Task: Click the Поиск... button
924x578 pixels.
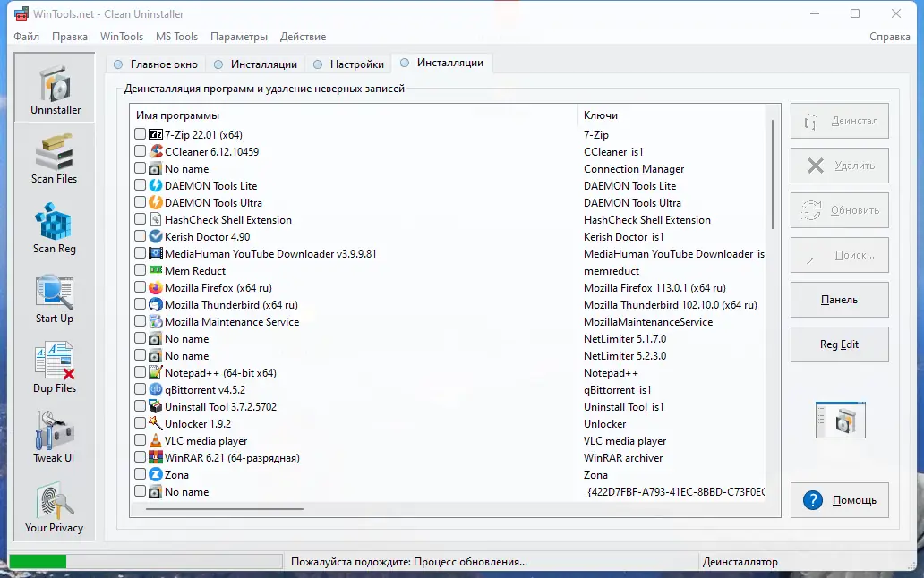Action: coord(840,256)
